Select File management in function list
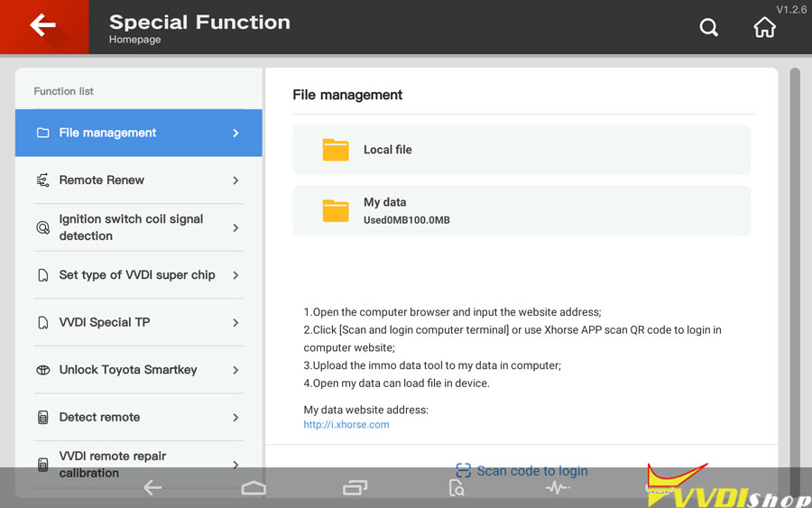The height and width of the screenshot is (508, 812). (x=139, y=134)
